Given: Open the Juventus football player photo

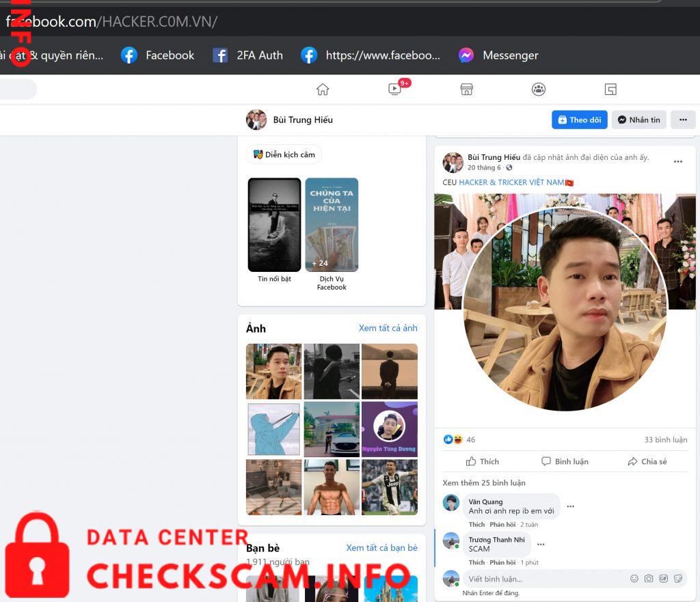Looking at the screenshot, I should click(390, 487).
